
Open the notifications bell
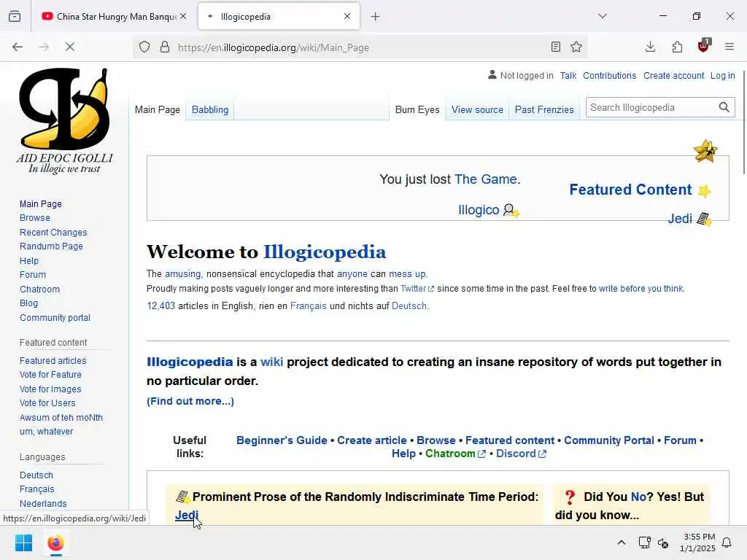click(727, 542)
